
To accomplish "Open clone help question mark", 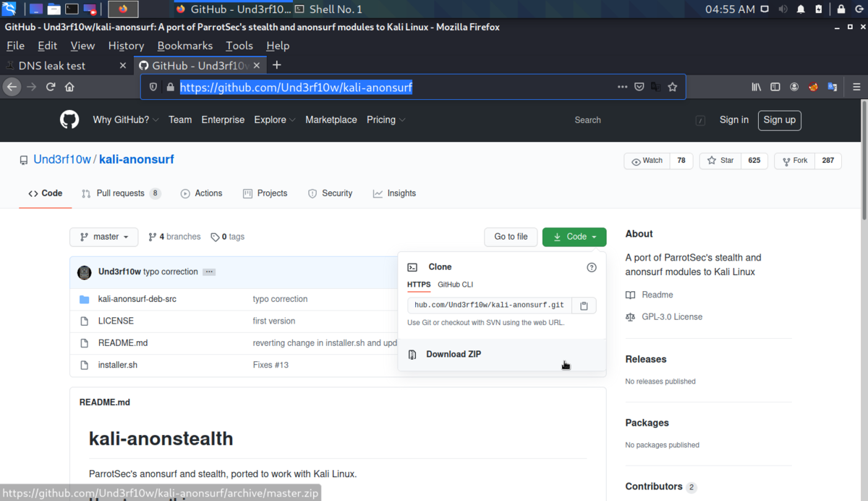I will pos(592,267).
